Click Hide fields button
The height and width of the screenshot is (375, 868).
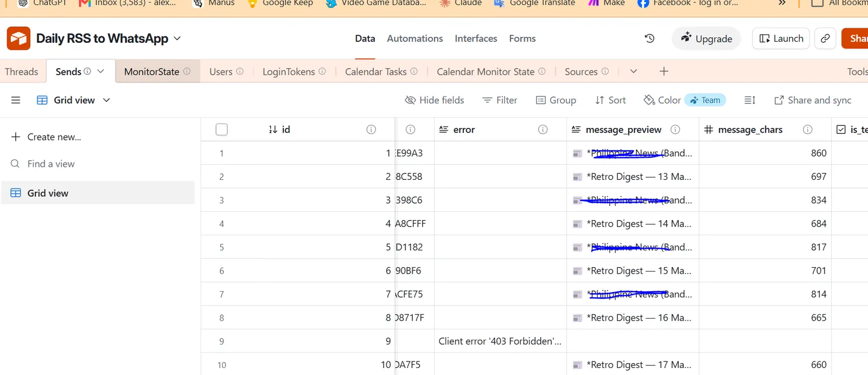435,100
